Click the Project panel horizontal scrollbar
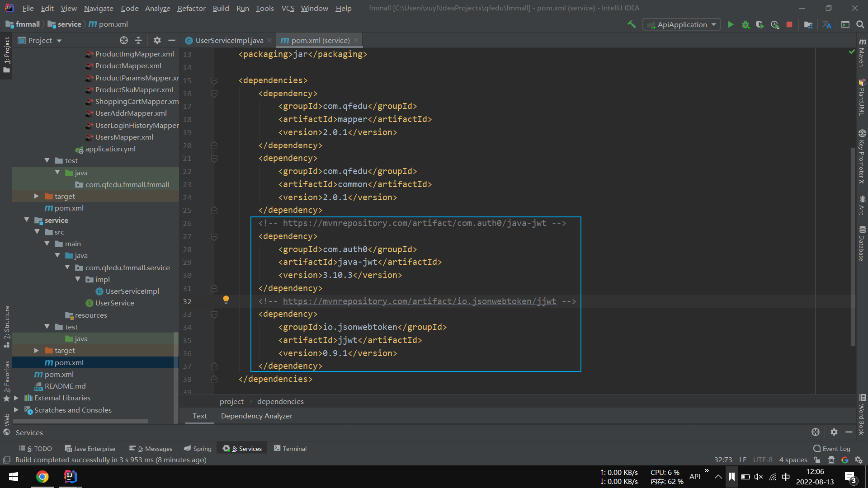This screenshot has height=488, width=868. (x=81, y=421)
